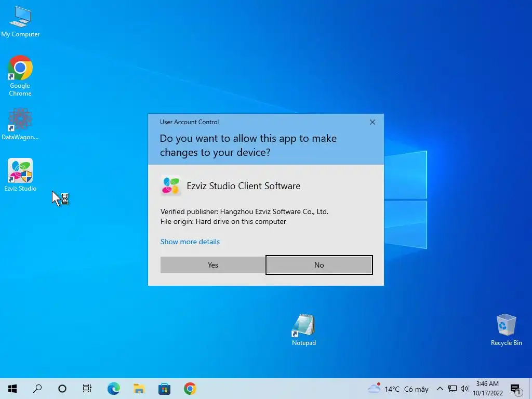Open the weather widget showing 14°C
Viewport: 532px width, 399px height.
[397, 389]
